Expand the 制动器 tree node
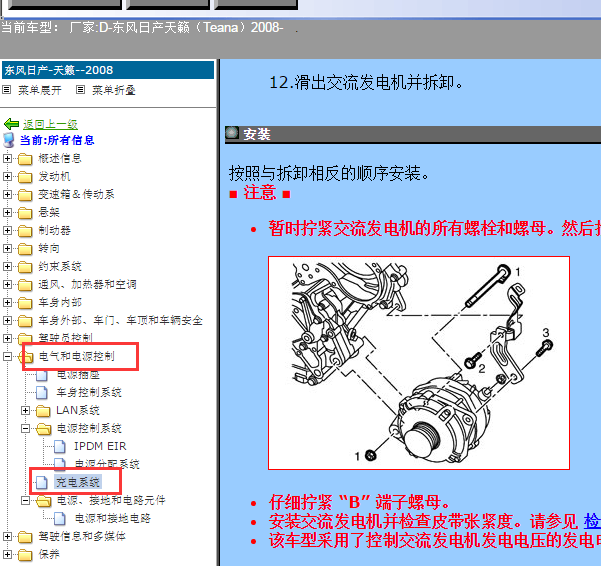 7,230
